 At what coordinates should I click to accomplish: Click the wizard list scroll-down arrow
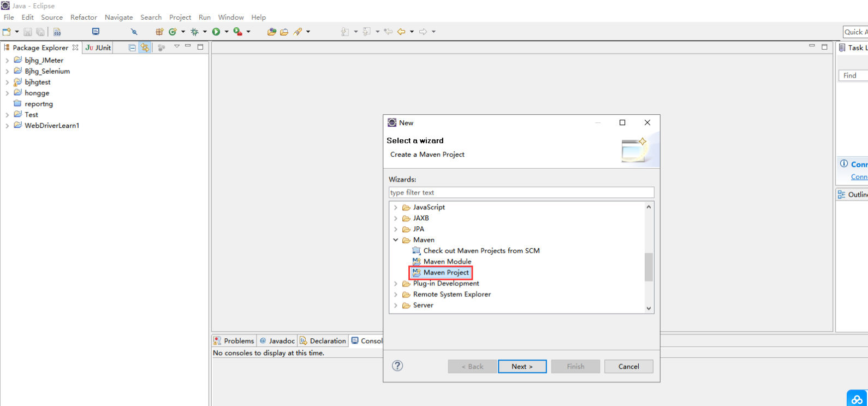(649, 308)
